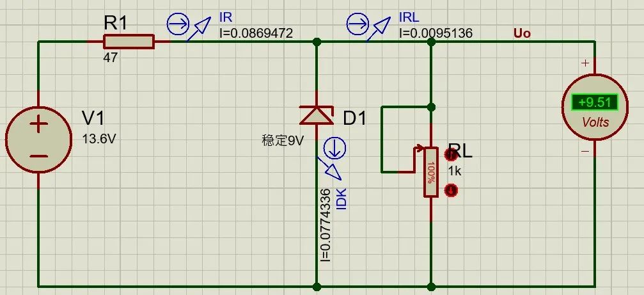Increase RL with the red up arrow

point(451,154)
